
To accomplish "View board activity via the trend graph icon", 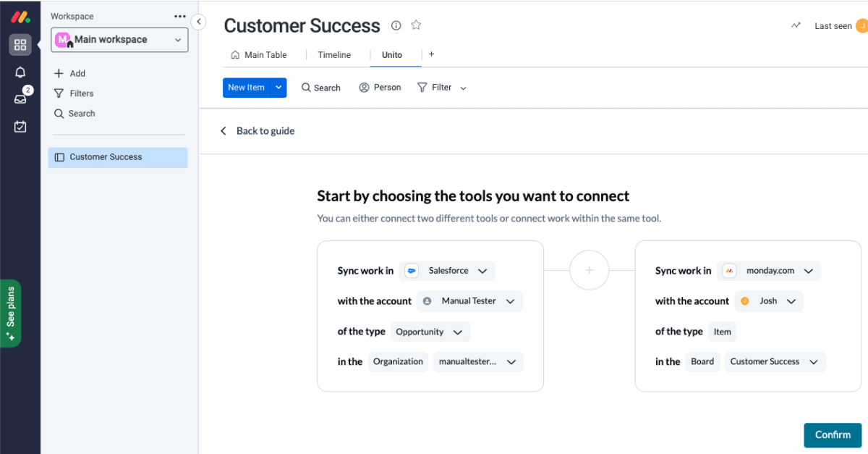I will (x=796, y=25).
